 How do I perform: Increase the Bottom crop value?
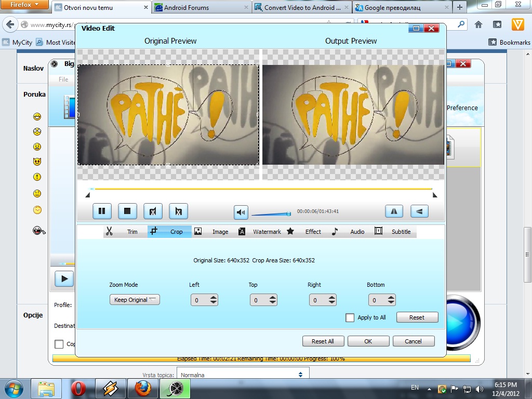click(391, 298)
